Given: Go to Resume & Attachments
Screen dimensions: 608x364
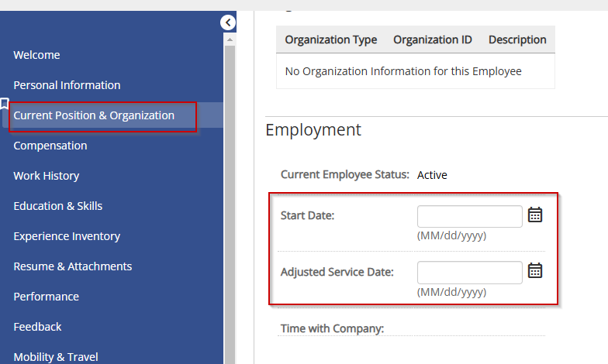Looking at the screenshot, I should (73, 266).
